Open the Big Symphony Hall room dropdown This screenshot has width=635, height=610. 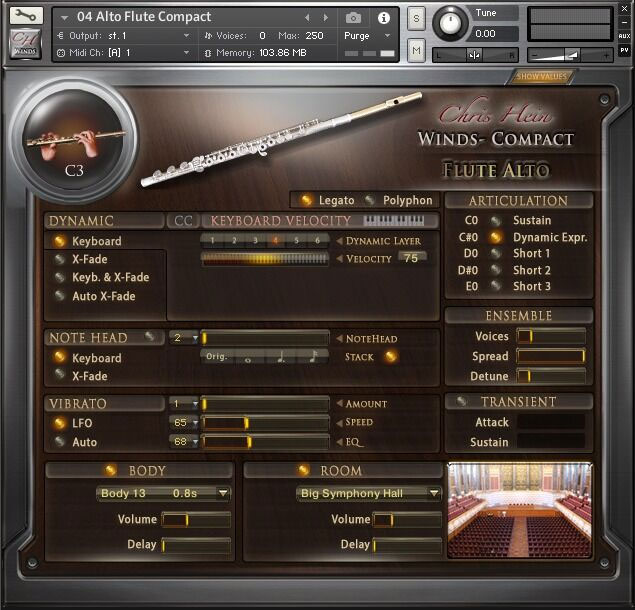pyautogui.click(x=369, y=493)
